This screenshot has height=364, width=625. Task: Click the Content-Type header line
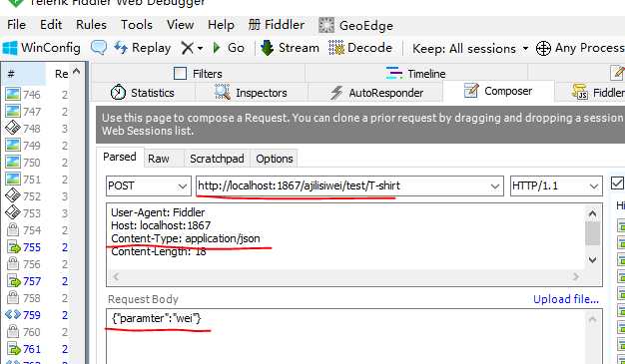[186, 238]
